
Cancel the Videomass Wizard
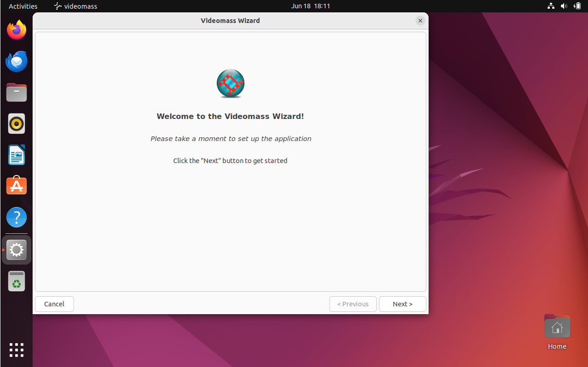(54, 304)
